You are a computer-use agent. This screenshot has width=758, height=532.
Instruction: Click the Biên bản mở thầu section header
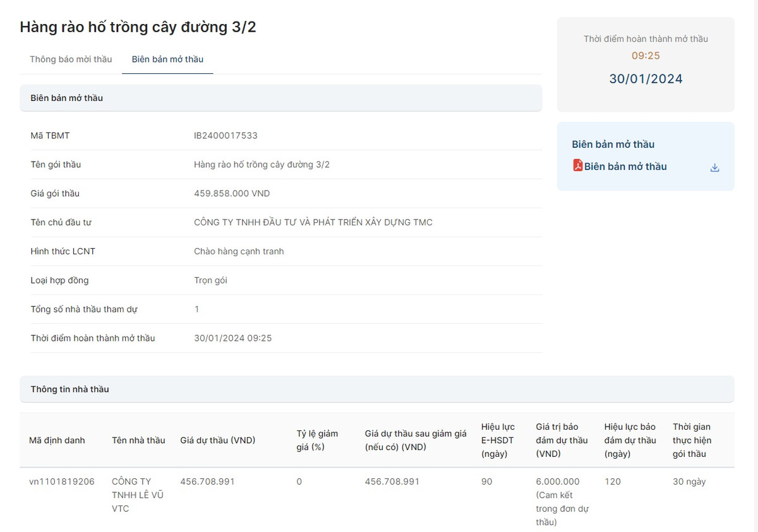(67, 98)
